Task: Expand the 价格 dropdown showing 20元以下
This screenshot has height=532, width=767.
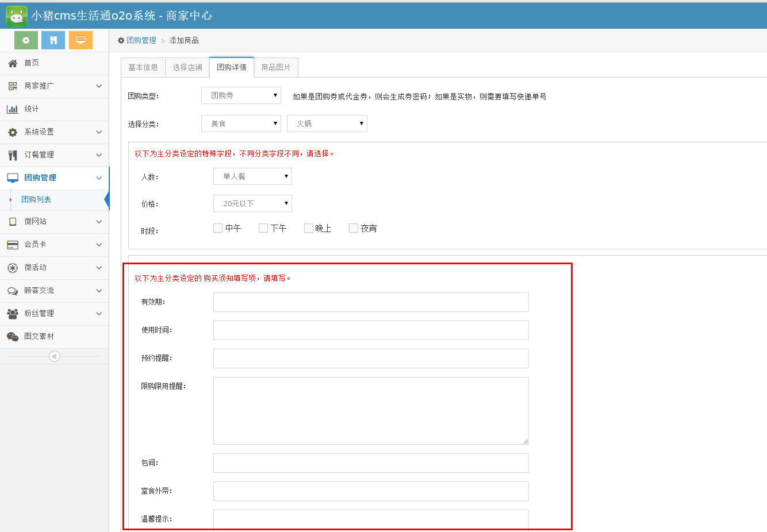Action: [x=252, y=203]
